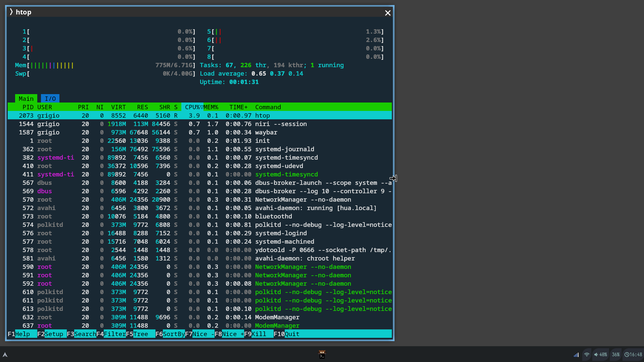Switch to the I/O tab

(x=50, y=98)
